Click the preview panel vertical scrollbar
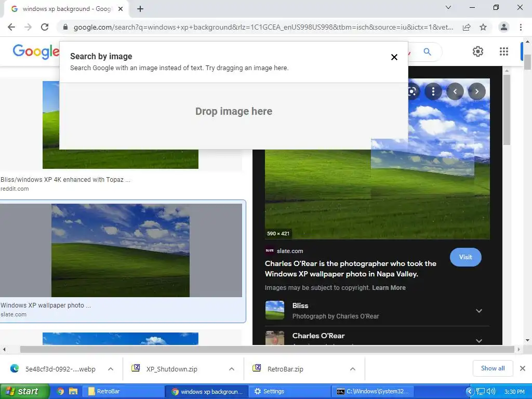532x399 pixels. click(x=507, y=109)
